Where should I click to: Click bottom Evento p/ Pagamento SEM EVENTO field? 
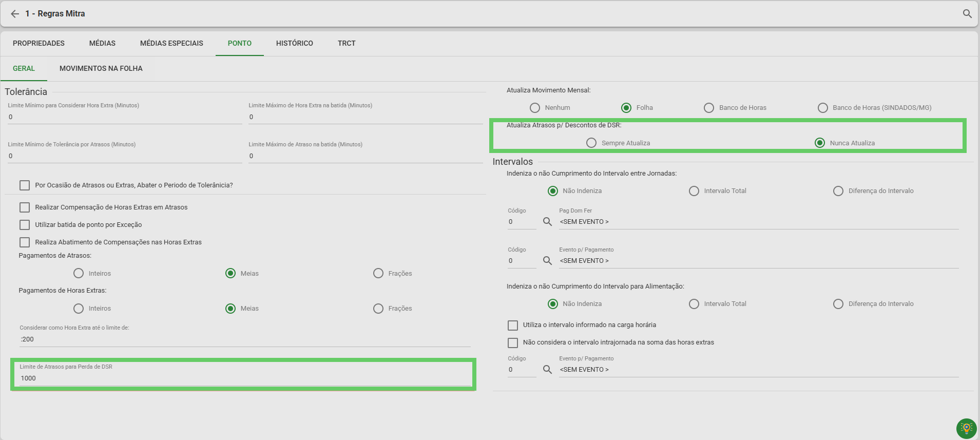[759, 370]
